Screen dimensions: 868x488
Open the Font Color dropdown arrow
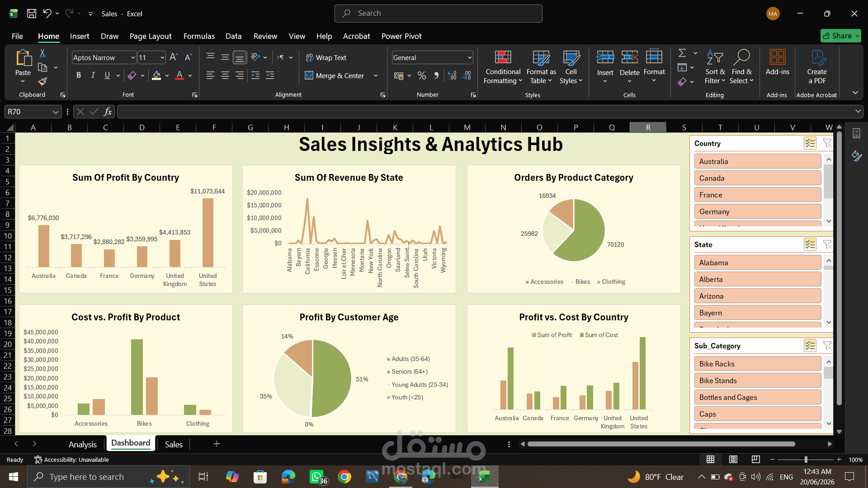(x=190, y=76)
